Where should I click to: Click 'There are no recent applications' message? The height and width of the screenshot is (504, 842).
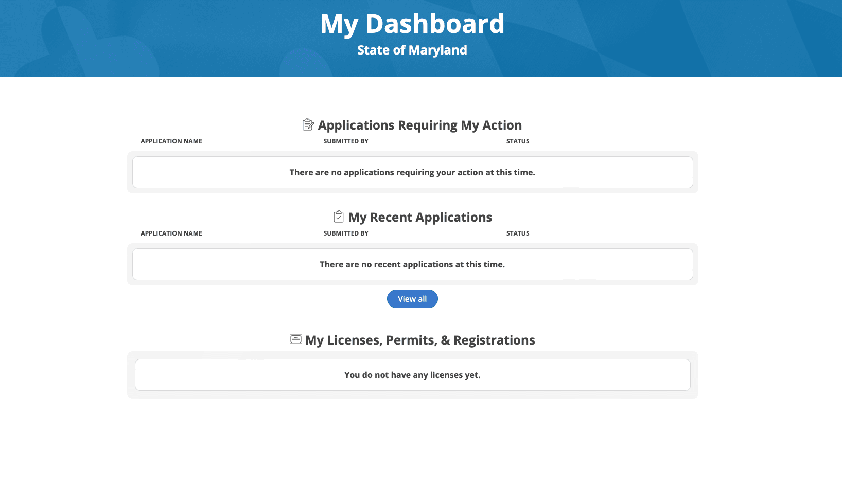[x=412, y=264]
